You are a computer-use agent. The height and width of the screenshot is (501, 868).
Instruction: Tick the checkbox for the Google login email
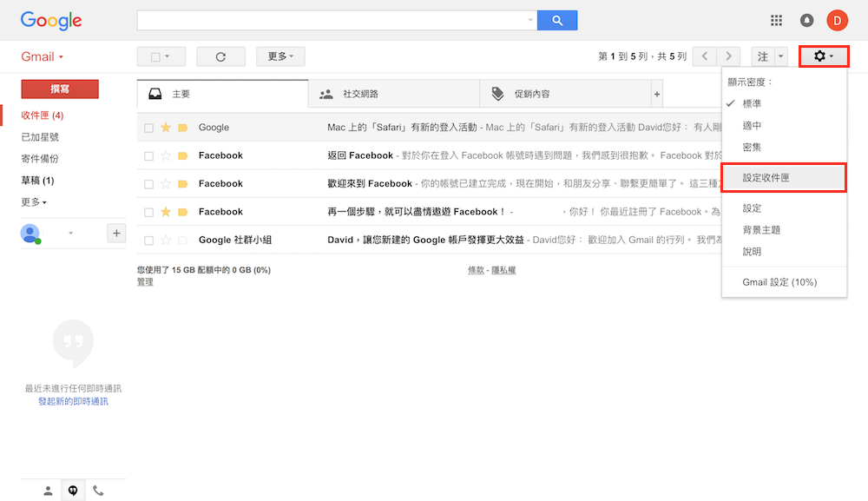(149, 128)
